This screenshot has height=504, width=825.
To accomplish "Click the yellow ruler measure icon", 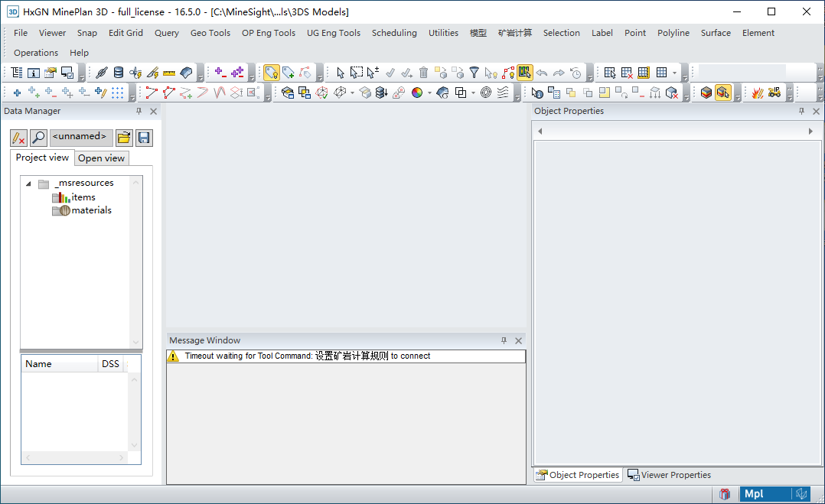I will tap(169, 73).
